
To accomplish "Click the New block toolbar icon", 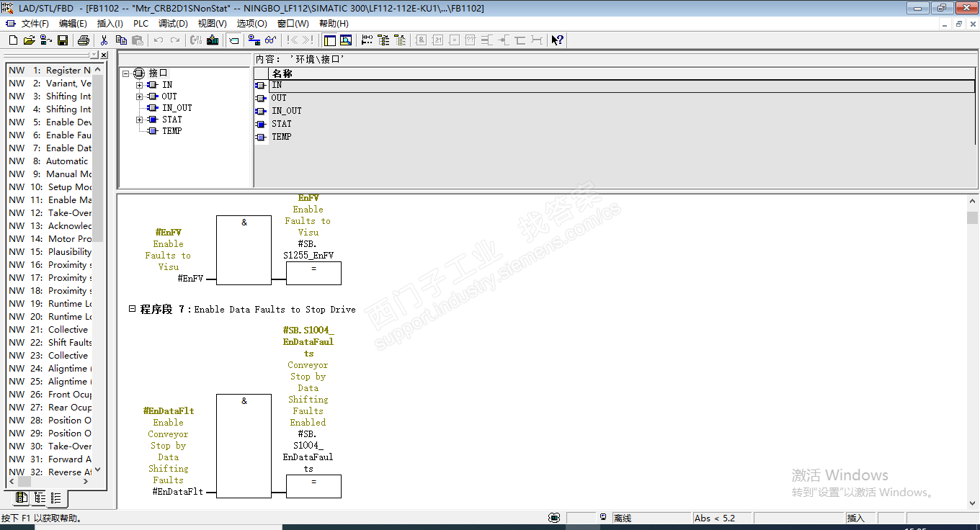I will 14,40.
